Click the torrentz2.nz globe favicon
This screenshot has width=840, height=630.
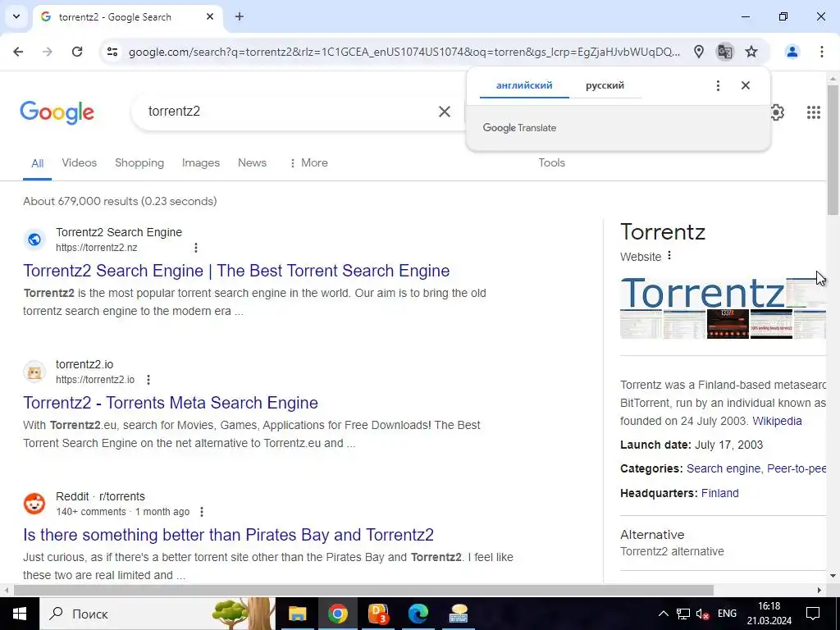click(34, 240)
